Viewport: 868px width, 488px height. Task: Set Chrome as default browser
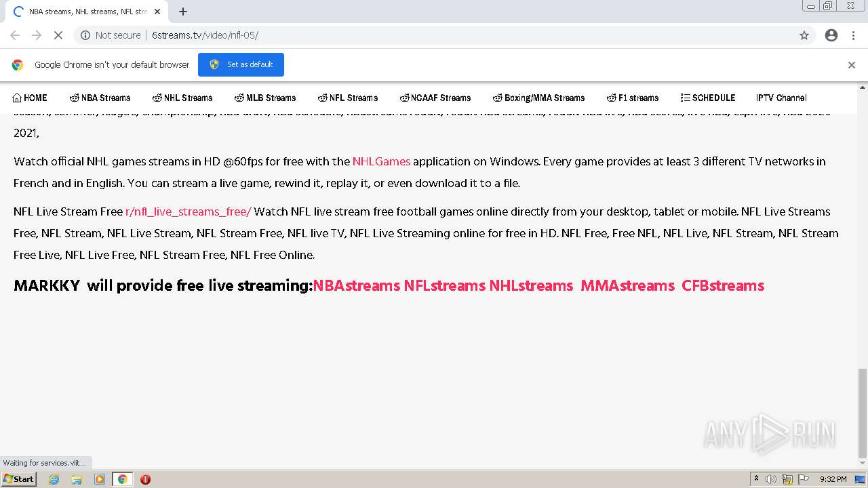tap(241, 64)
